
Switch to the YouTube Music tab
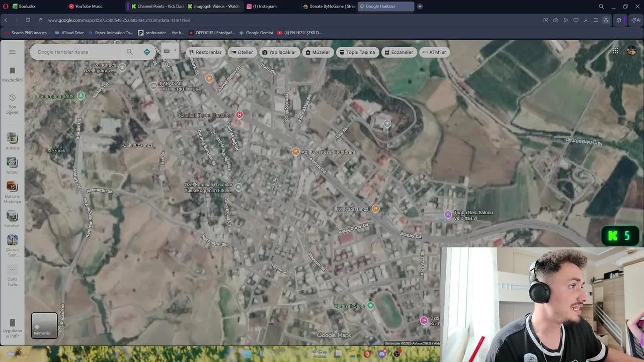(x=95, y=7)
